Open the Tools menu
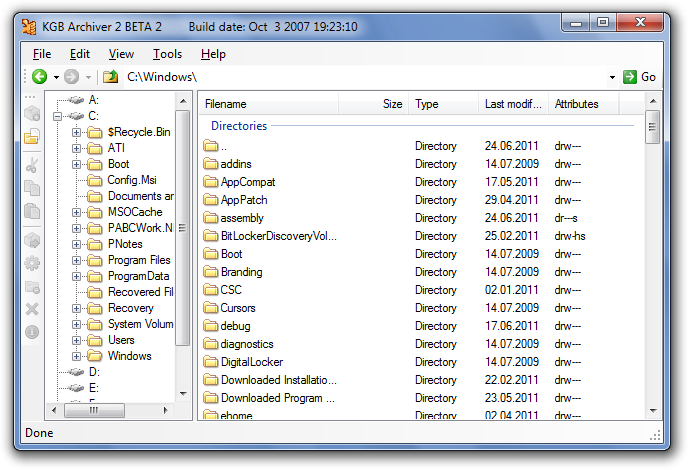This screenshot has height=470, width=689. click(x=167, y=54)
